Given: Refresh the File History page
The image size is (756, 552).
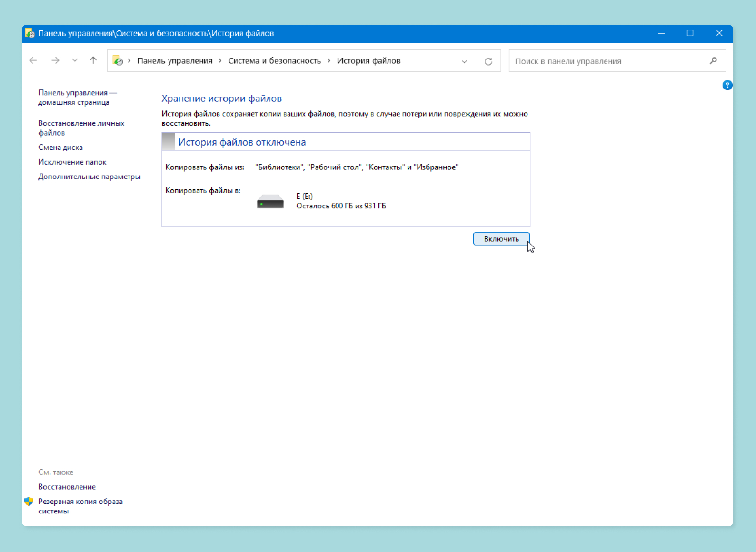Looking at the screenshot, I should [488, 61].
